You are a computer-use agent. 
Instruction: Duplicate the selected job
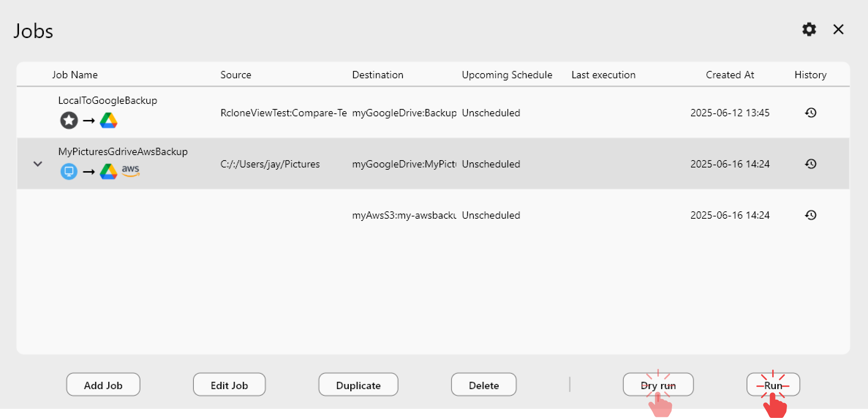coord(358,384)
